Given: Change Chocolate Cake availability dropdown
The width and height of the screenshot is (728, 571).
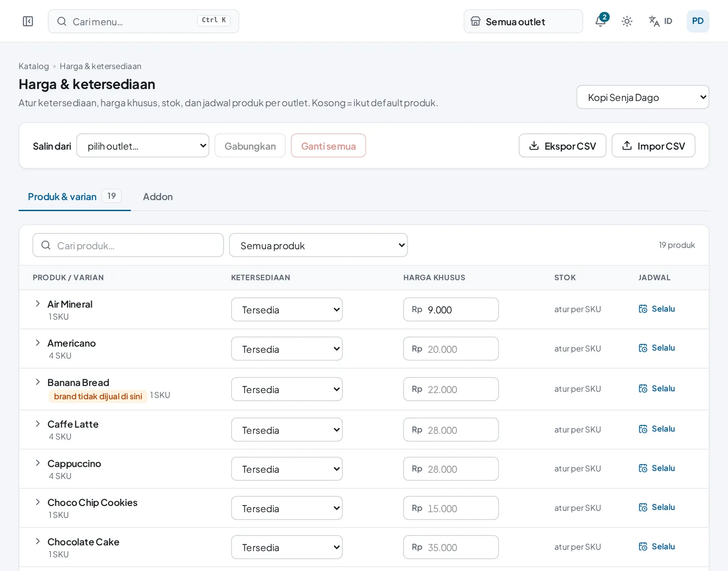Looking at the screenshot, I should click(x=287, y=547).
